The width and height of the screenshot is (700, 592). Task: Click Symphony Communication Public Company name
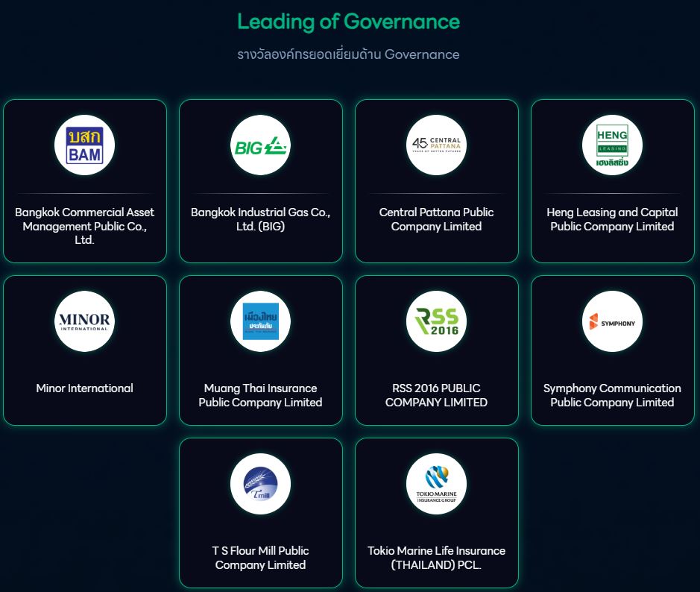click(x=612, y=395)
